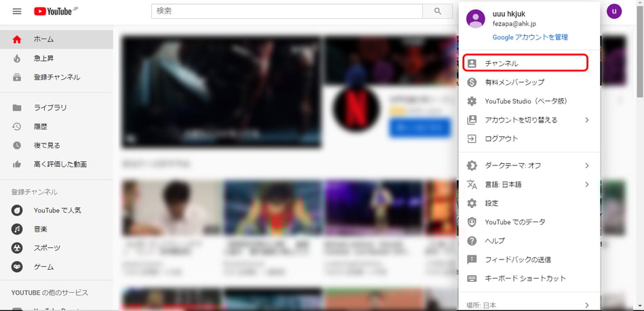Click the shield icon for YouTube でのデータ

pyautogui.click(x=472, y=222)
